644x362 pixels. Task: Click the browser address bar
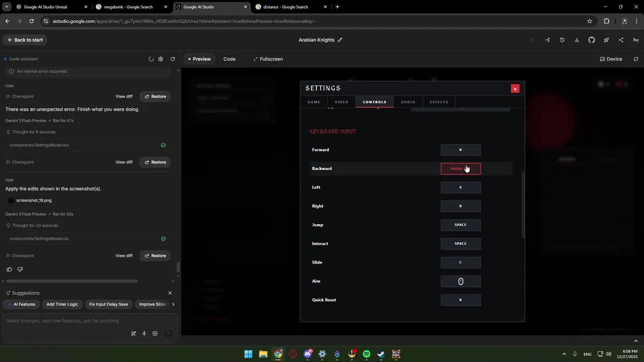pos(312,21)
